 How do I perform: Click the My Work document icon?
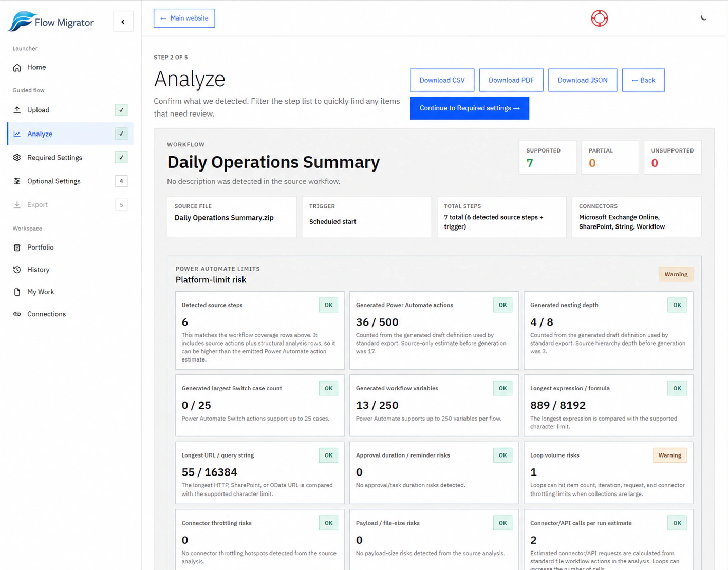pyautogui.click(x=17, y=292)
